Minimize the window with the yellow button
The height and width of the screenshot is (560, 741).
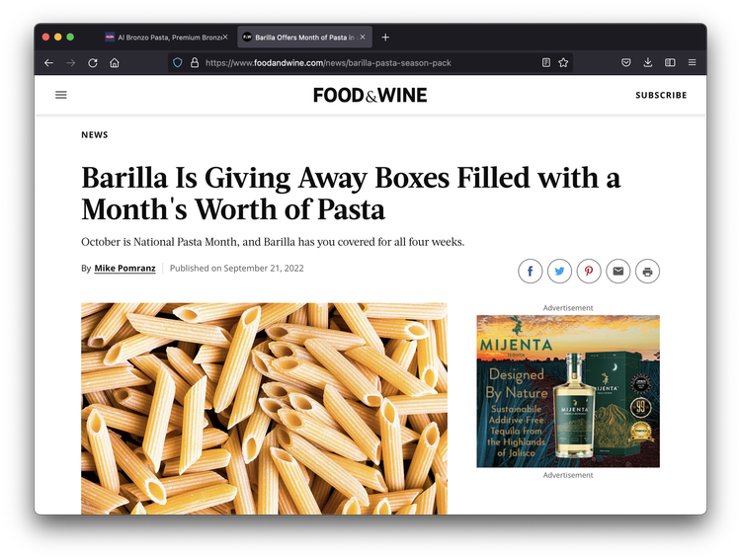coord(58,37)
